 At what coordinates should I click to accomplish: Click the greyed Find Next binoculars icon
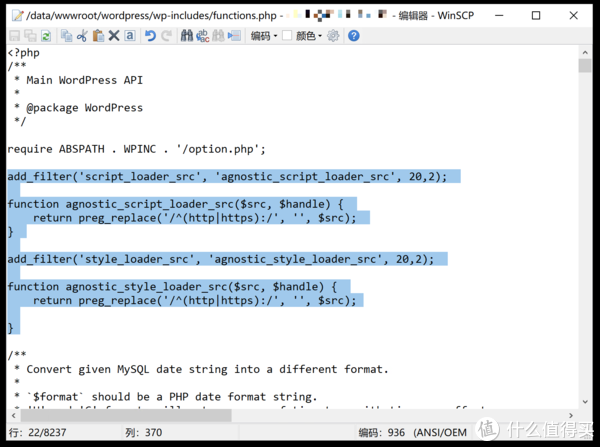(218, 36)
